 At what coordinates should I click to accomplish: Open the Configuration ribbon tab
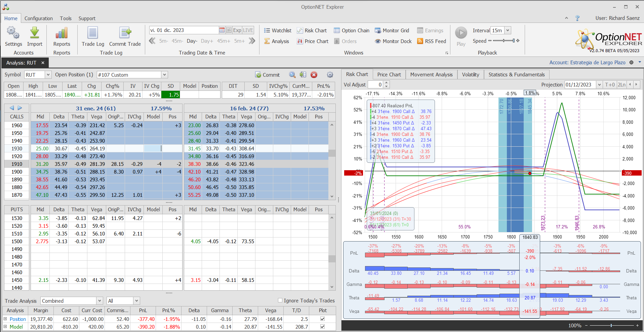click(x=39, y=19)
